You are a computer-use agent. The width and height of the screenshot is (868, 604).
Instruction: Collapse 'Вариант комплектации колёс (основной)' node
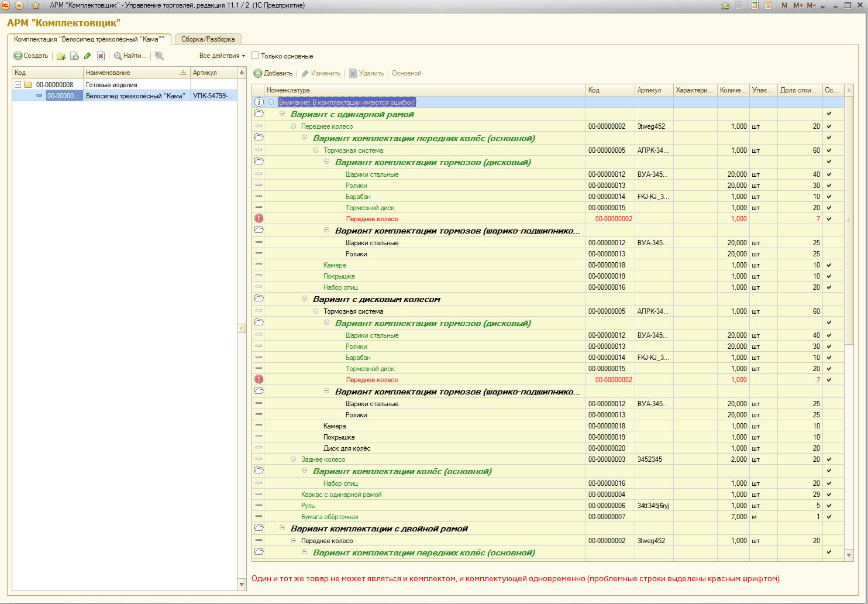point(305,471)
